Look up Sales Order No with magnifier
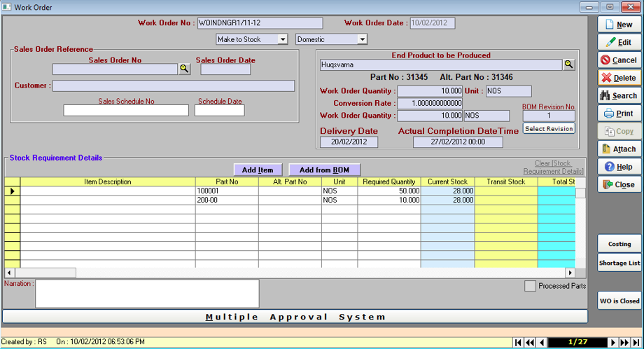 coord(184,69)
